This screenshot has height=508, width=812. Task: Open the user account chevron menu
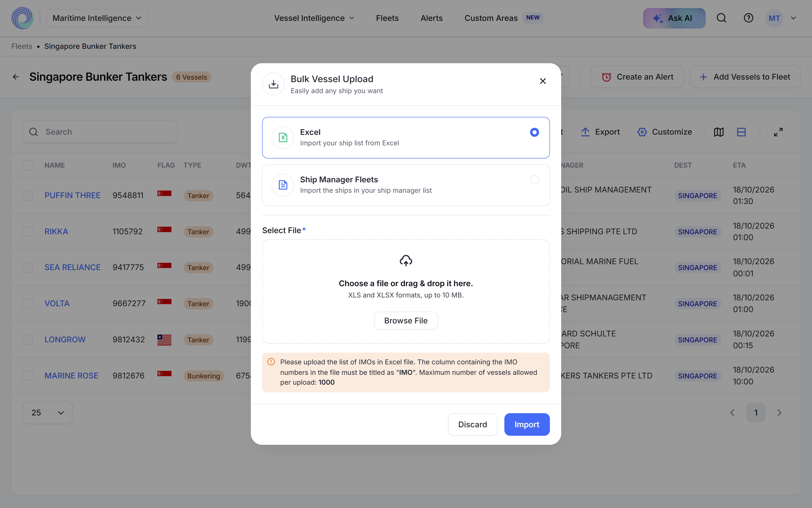pos(793,18)
